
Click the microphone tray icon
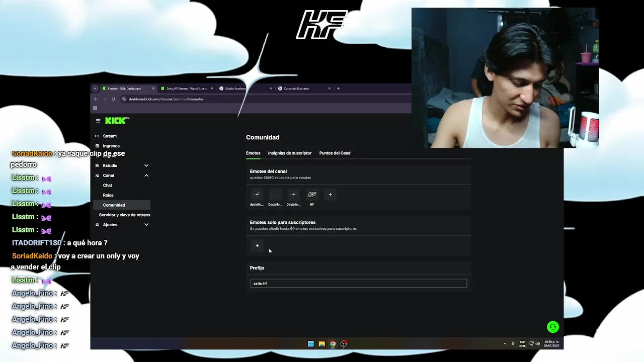coord(513,344)
